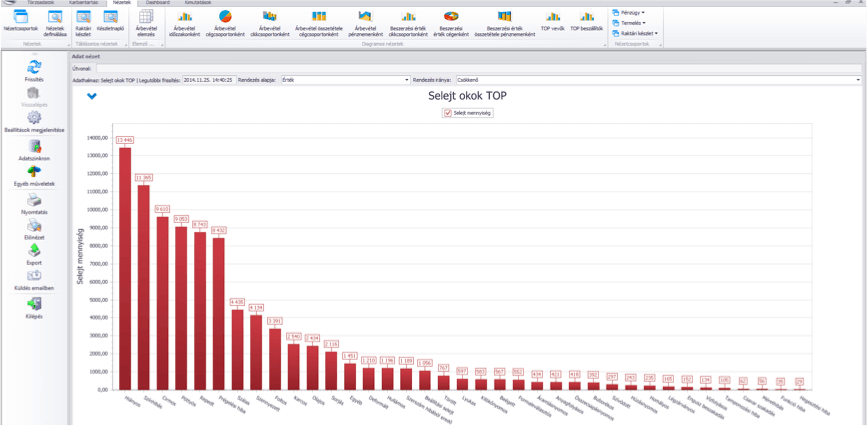This screenshot has width=867, height=426.
Task: Switch to the Dashboard tab
Action: click(158, 3)
